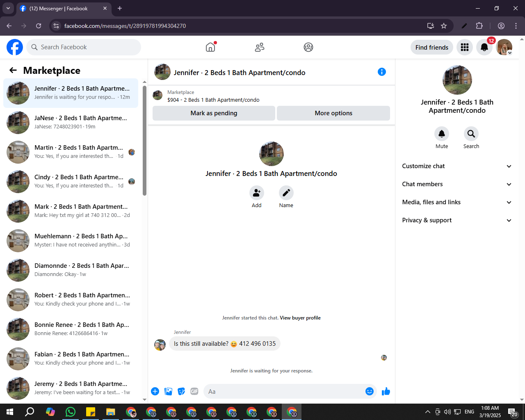Viewport: 525px width, 420px height.
Task: Click the Name pencil icon
Action: tap(286, 192)
